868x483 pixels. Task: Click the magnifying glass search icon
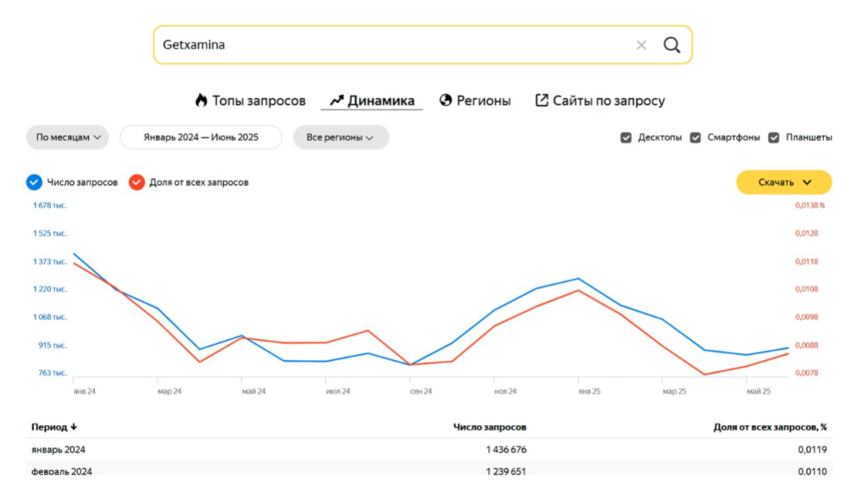pos(671,45)
